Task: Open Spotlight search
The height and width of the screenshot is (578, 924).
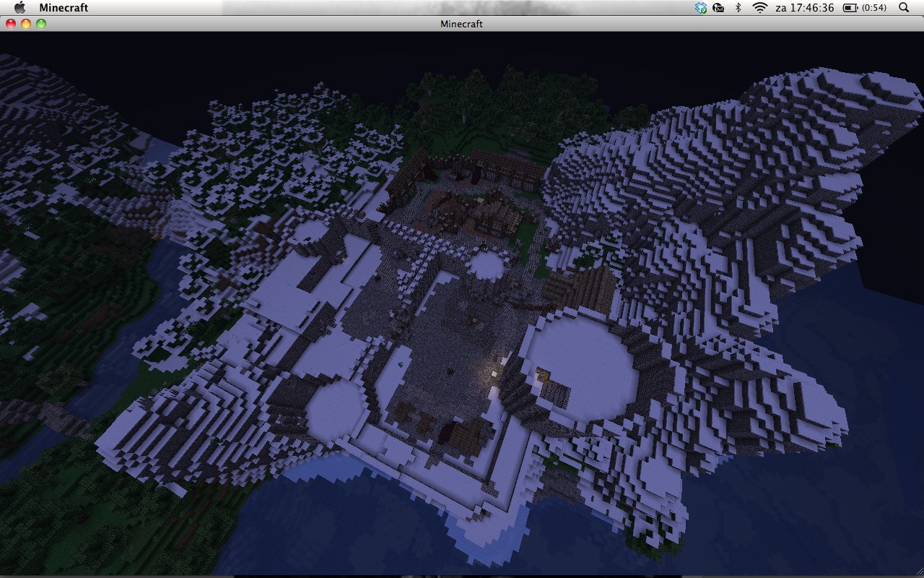Action: click(x=903, y=7)
